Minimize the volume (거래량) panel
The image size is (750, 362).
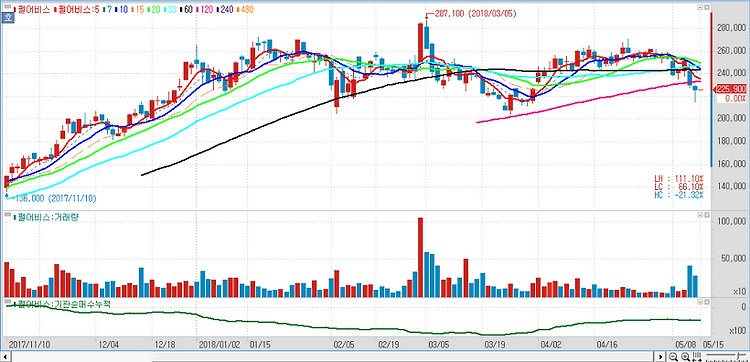[699, 216]
